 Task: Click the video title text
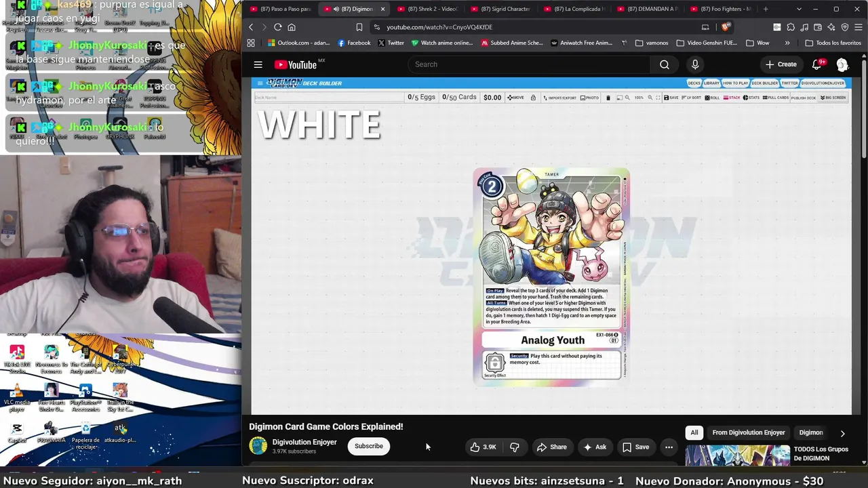pos(326,426)
